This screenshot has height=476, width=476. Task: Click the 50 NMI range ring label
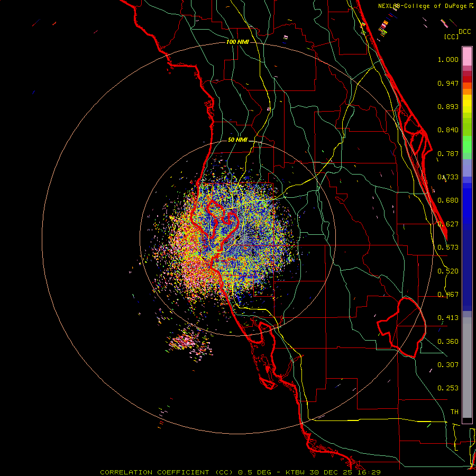coord(237,140)
